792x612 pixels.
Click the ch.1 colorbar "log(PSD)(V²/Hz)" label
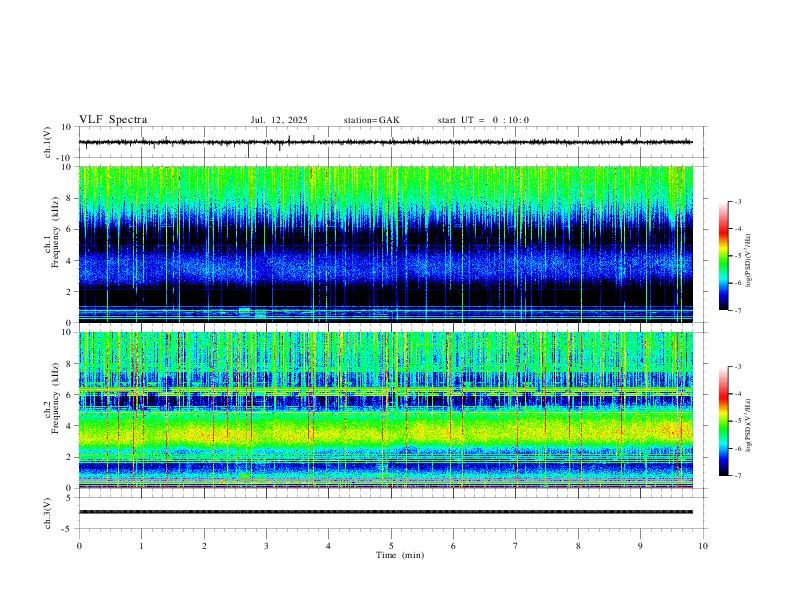point(748,260)
